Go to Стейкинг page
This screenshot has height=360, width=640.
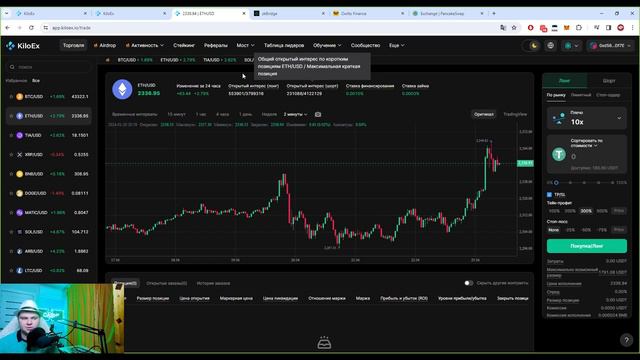click(184, 45)
